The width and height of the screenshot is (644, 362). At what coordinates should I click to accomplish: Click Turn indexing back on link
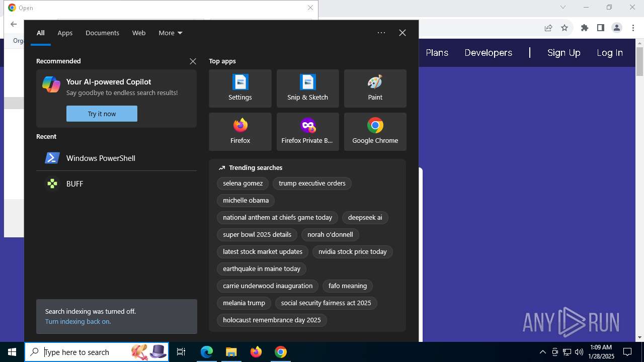click(78, 321)
